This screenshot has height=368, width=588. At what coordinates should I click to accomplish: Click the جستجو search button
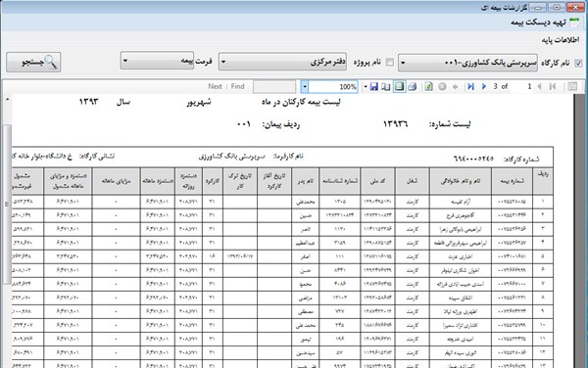(33, 62)
